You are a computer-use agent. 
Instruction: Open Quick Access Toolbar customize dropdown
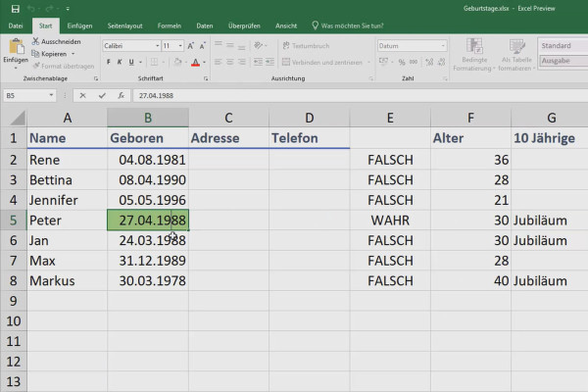click(68, 9)
